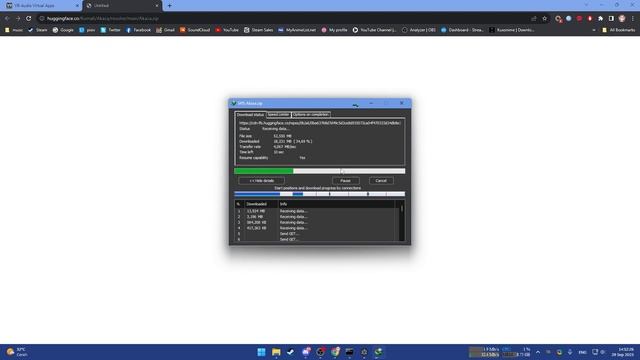This screenshot has width=640, height=360.
Task: Open the SoundCloud bookmark
Action: [x=195, y=30]
